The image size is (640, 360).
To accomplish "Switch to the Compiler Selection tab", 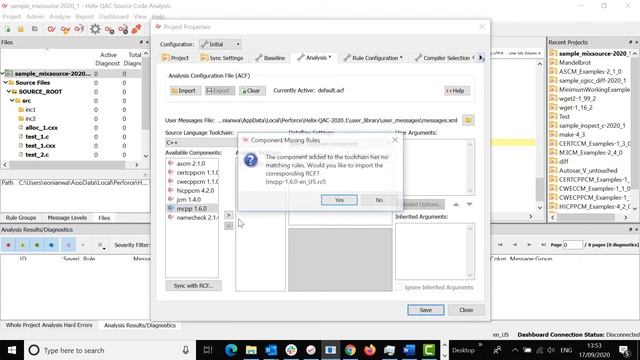I will [443, 58].
